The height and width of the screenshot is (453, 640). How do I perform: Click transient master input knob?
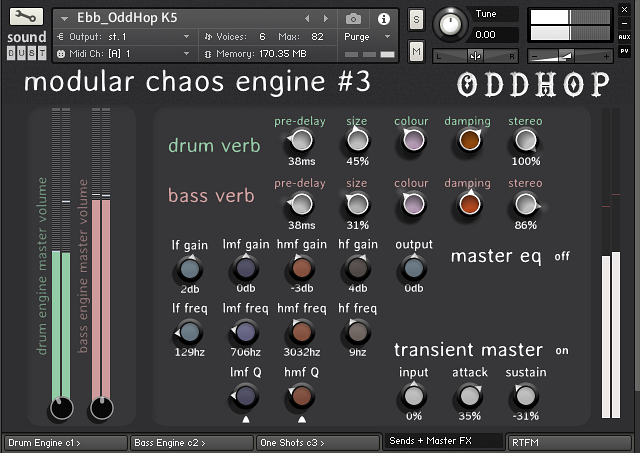[413, 396]
